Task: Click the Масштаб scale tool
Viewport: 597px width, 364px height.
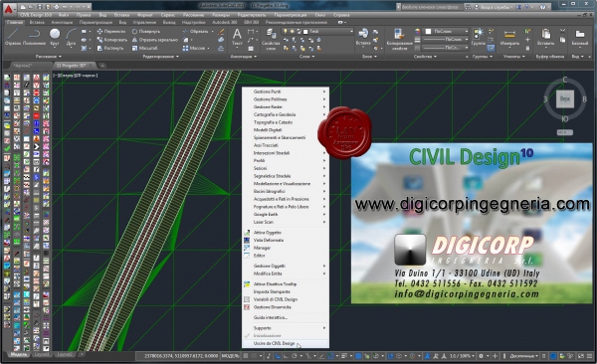Action: pos(144,48)
